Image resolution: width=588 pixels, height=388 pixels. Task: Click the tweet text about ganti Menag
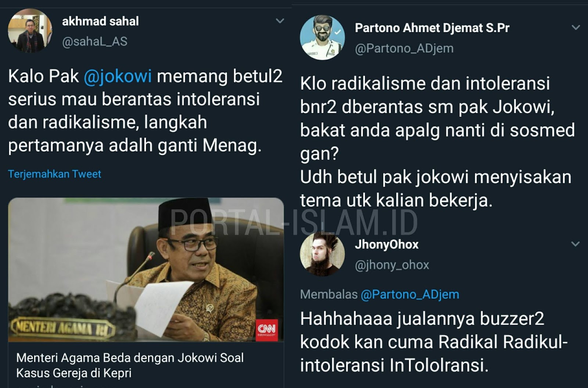(145, 111)
